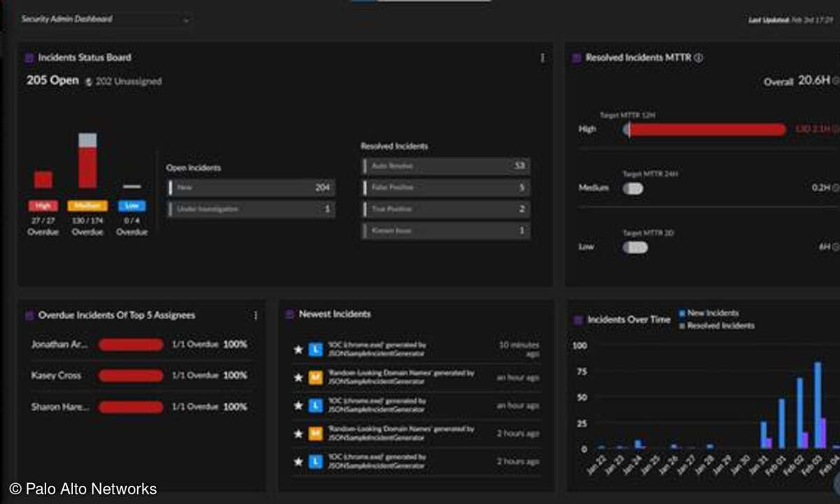The width and height of the screenshot is (840, 504).
Task: Click M severity badge of the hour-old Random-Looking incident
Action: (x=316, y=377)
